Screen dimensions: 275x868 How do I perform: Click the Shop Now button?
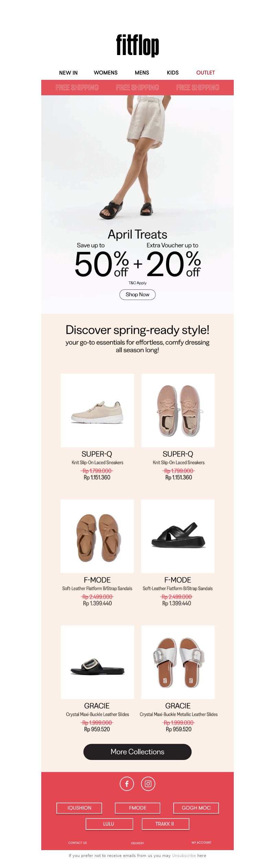(137, 294)
